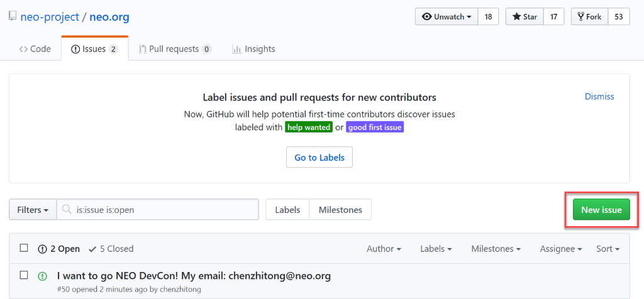Click the search magnifier icon in filter box
Viewport: 644px width, 299px height.
click(x=68, y=210)
